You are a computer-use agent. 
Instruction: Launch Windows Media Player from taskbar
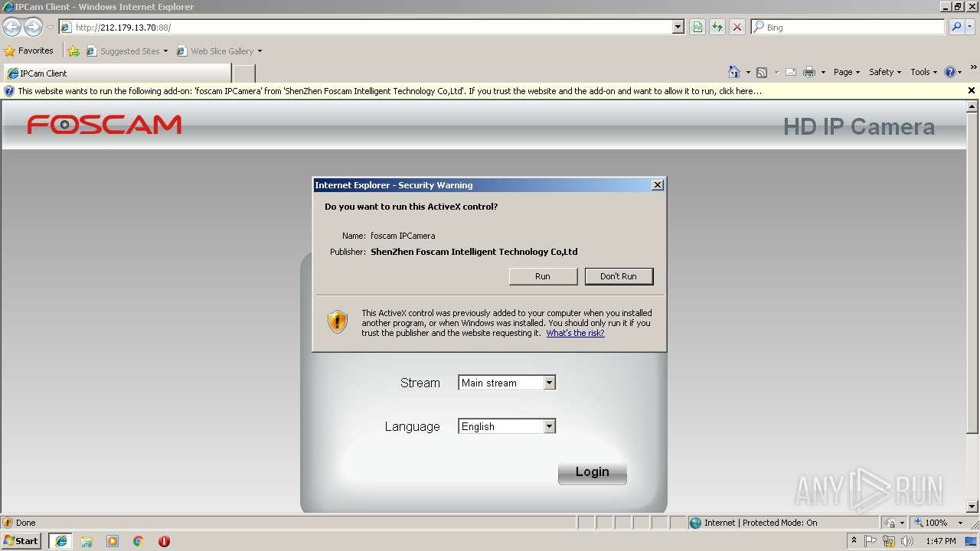click(113, 541)
